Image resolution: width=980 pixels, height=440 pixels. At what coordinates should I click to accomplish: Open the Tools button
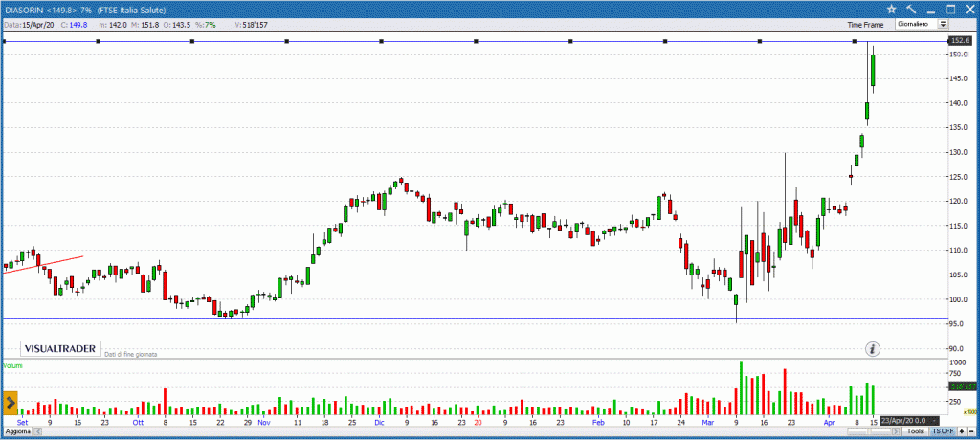tap(915, 431)
